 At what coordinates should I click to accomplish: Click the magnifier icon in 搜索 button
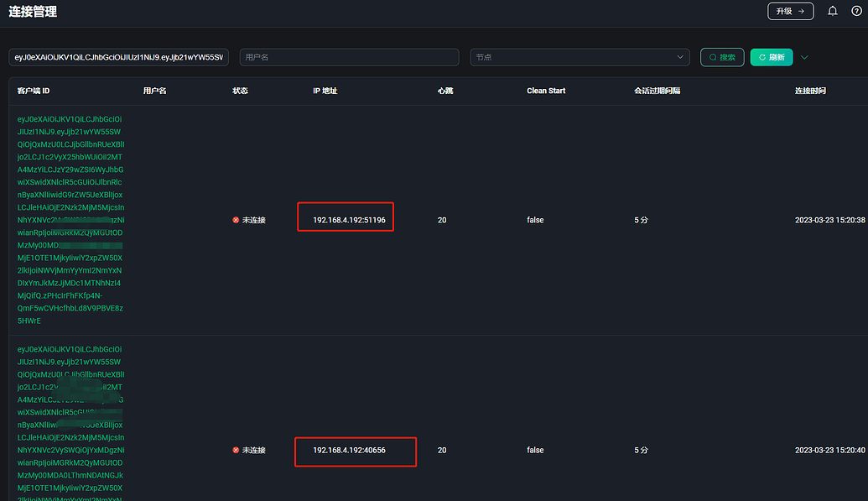[713, 57]
